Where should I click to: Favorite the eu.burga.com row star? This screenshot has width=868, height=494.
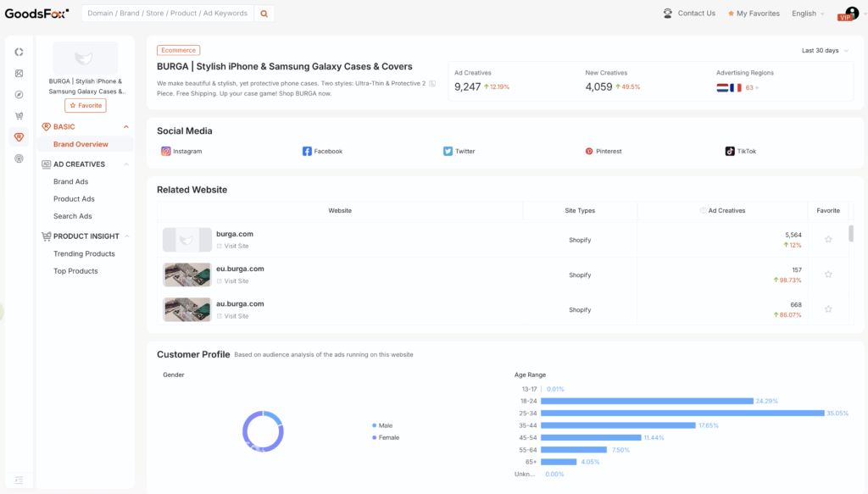tap(828, 275)
